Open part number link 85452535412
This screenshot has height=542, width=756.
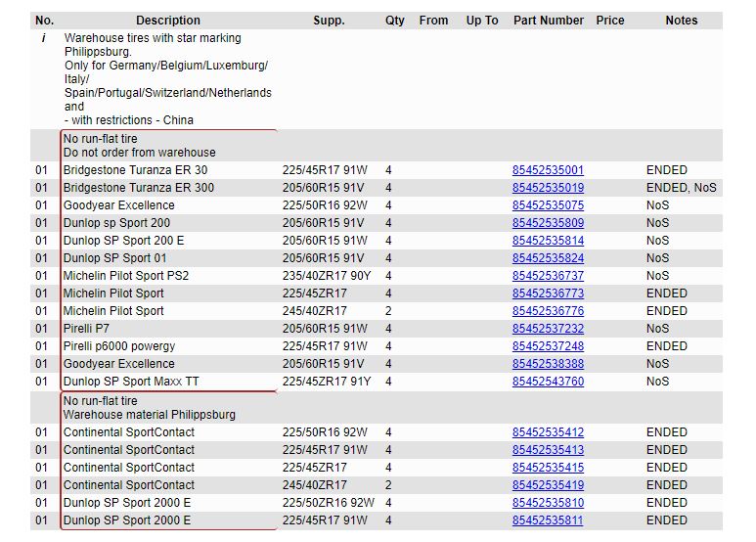pyautogui.click(x=548, y=432)
